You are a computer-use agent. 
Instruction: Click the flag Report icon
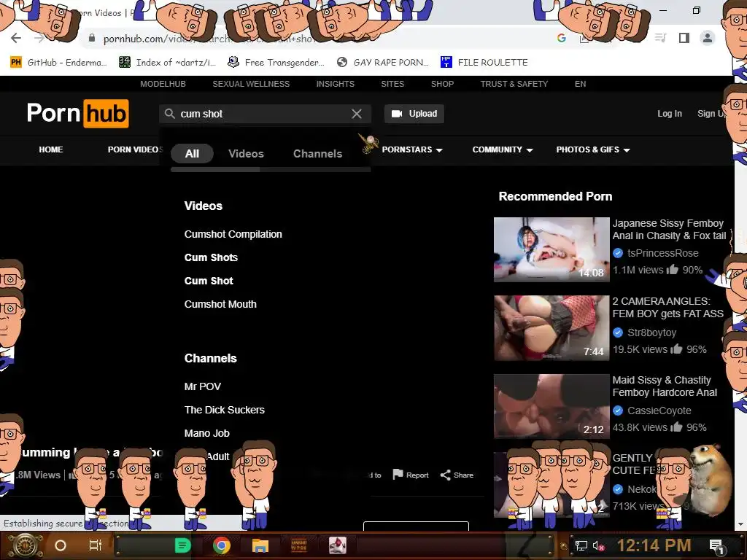(x=398, y=474)
